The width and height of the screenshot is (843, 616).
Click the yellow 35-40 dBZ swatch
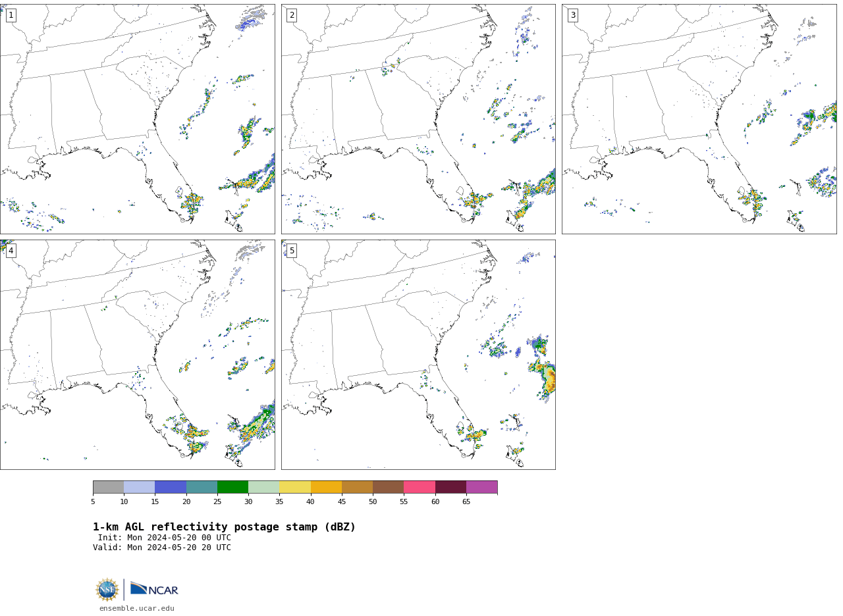(x=295, y=487)
